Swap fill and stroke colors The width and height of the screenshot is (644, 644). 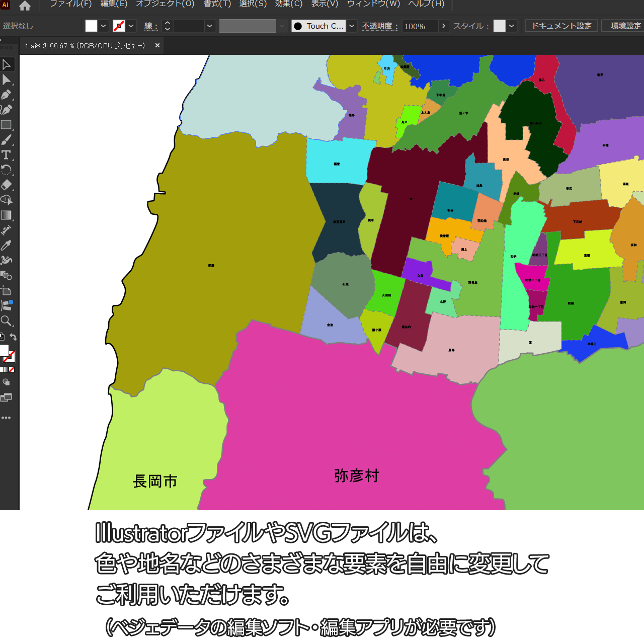tap(14, 337)
